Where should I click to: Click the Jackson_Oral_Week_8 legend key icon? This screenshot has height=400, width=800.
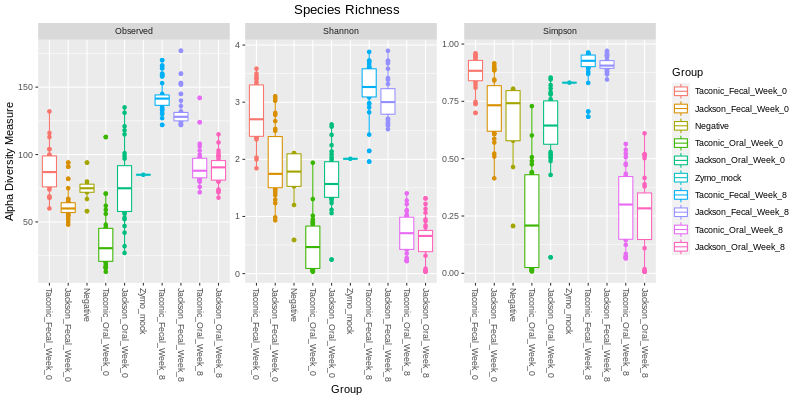point(681,247)
